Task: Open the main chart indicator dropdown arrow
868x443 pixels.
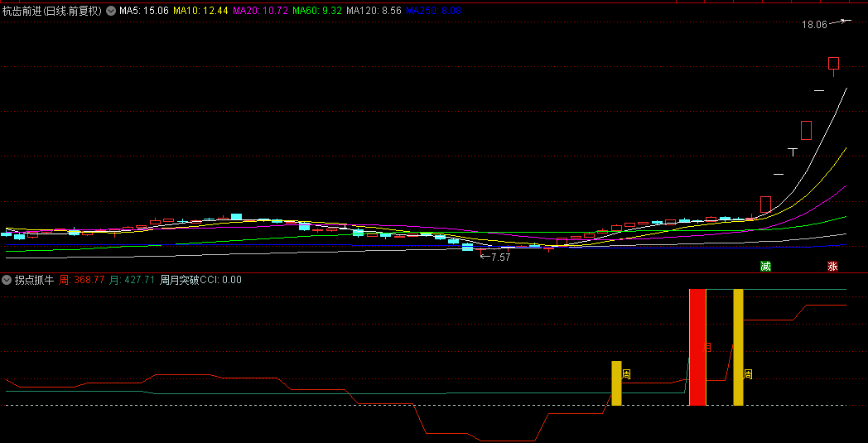Action: point(111,11)
